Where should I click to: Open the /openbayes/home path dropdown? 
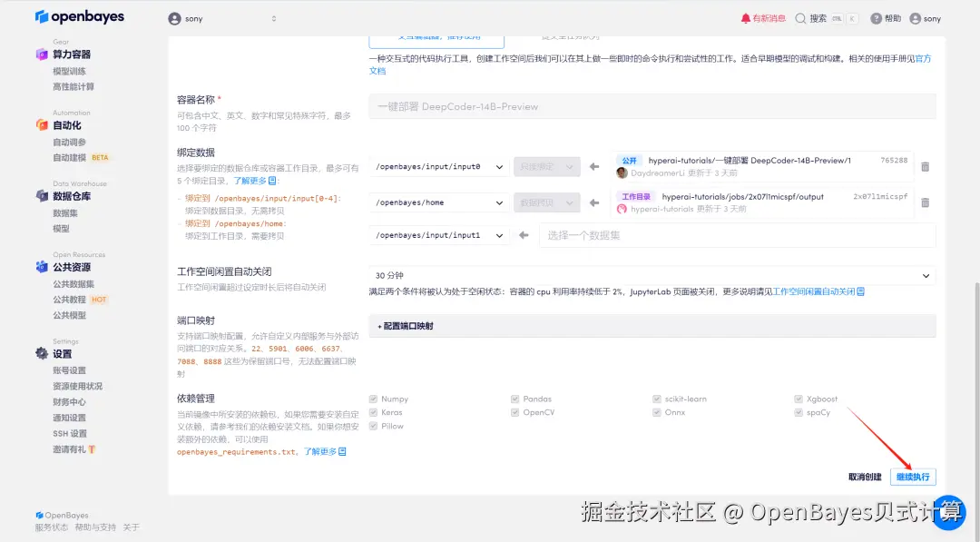[439, 202]
